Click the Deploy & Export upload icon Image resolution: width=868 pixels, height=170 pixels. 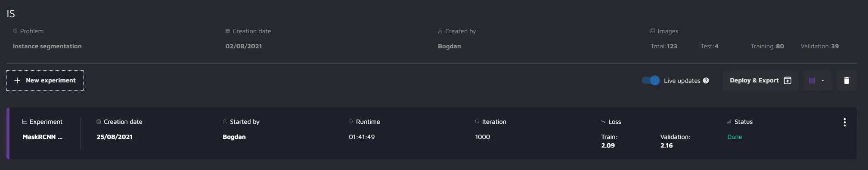(x=787, y=81)
